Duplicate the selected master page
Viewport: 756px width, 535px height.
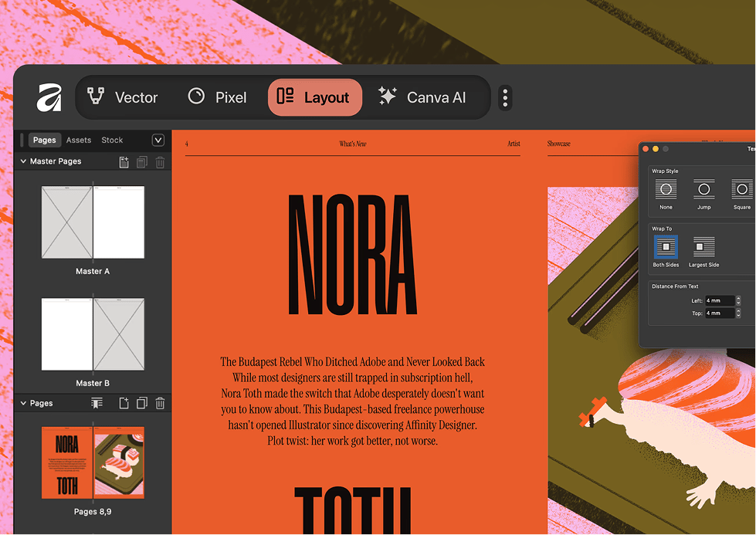coord(142,162)
